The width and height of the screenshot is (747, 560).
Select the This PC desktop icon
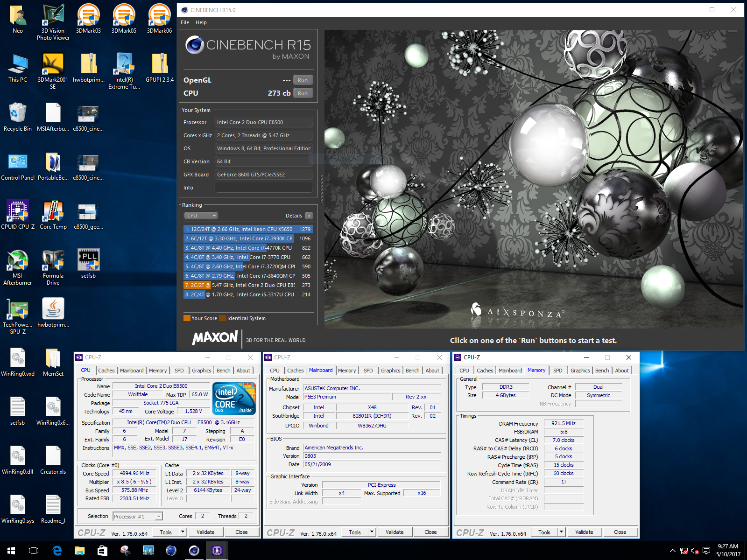tap(18, 68)
